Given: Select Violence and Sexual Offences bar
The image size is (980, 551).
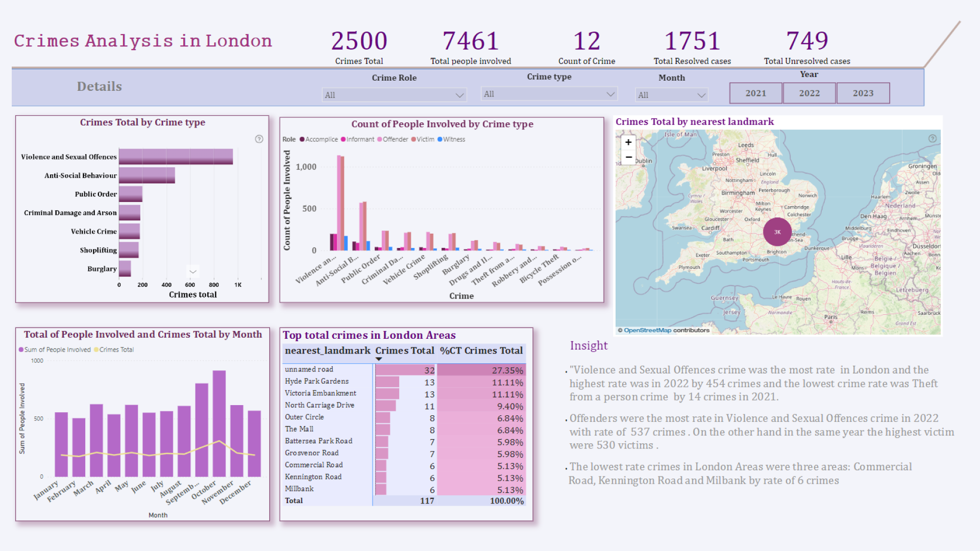Looking at the screenshot, I should click(176, 157).
